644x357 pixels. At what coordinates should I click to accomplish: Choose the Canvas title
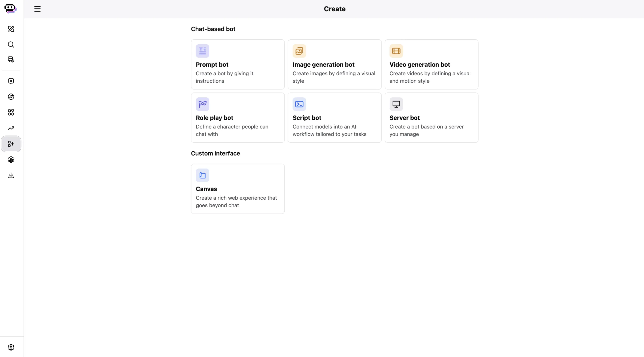[x=206, y=189]
